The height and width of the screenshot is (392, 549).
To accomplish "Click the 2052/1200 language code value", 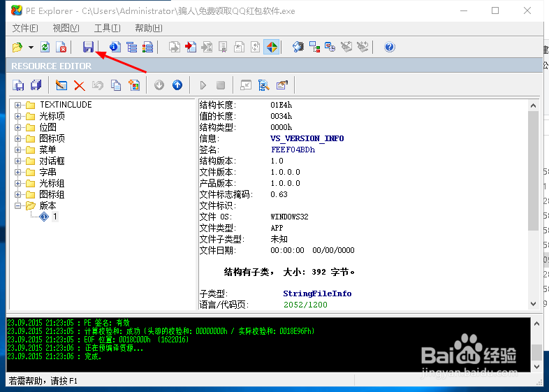I will point(305,305).
